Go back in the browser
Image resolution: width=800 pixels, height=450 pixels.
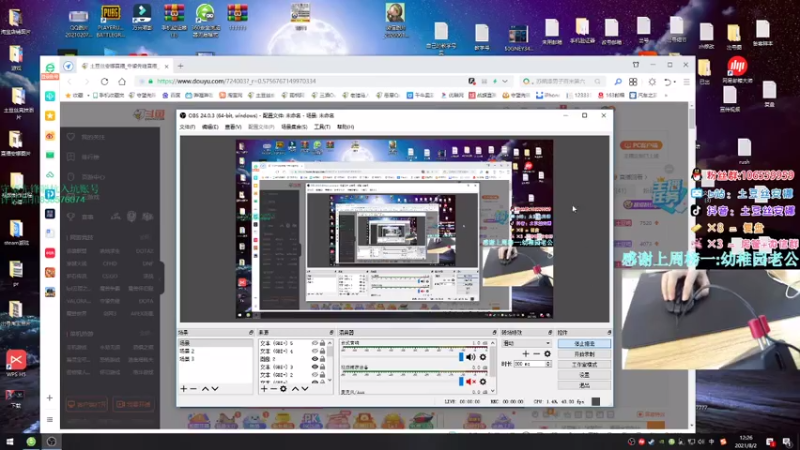pos(70,81)
